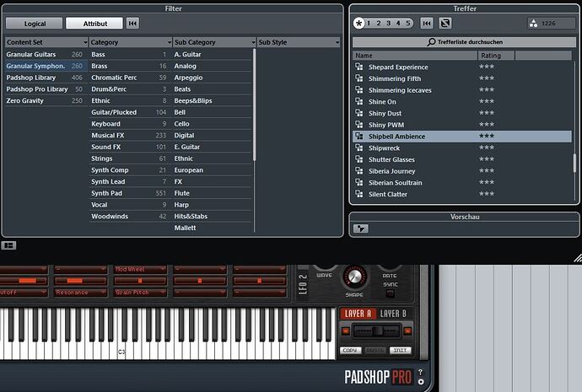This screenshot has width=582, height=392.
Task: Switch filter mode to Attribut
Action: [94, 24]
